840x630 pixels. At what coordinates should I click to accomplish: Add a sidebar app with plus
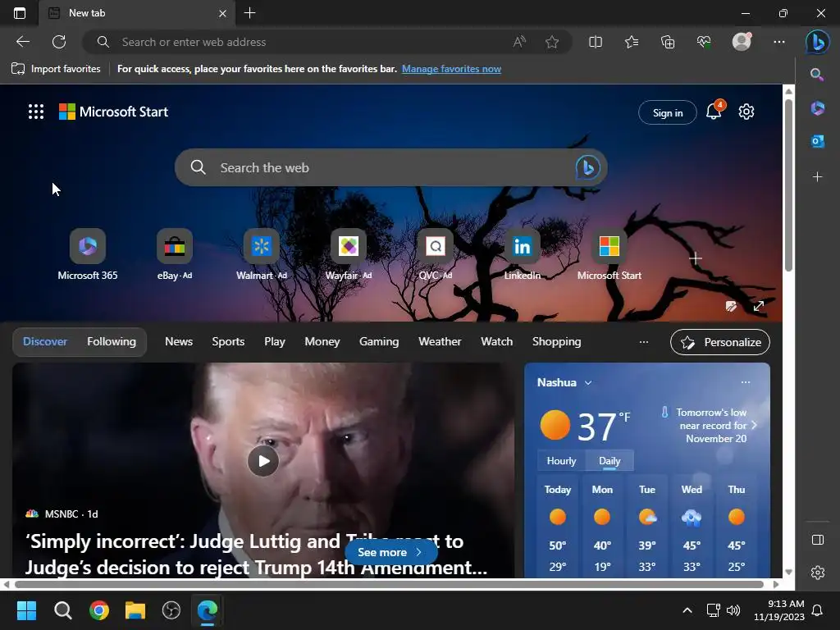pos(817,176)
